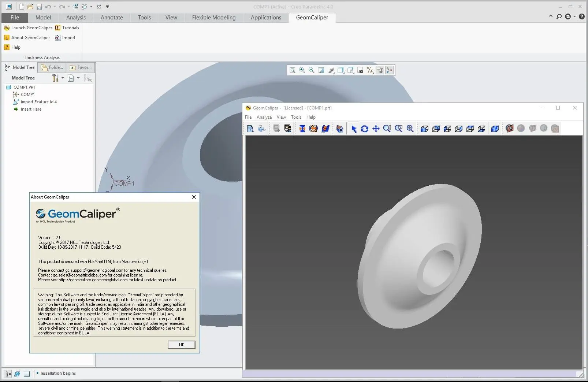Click the red ring icon in GeomCaliper toolbar
Screen dimensions: 588x382
[x=510, y=129]
